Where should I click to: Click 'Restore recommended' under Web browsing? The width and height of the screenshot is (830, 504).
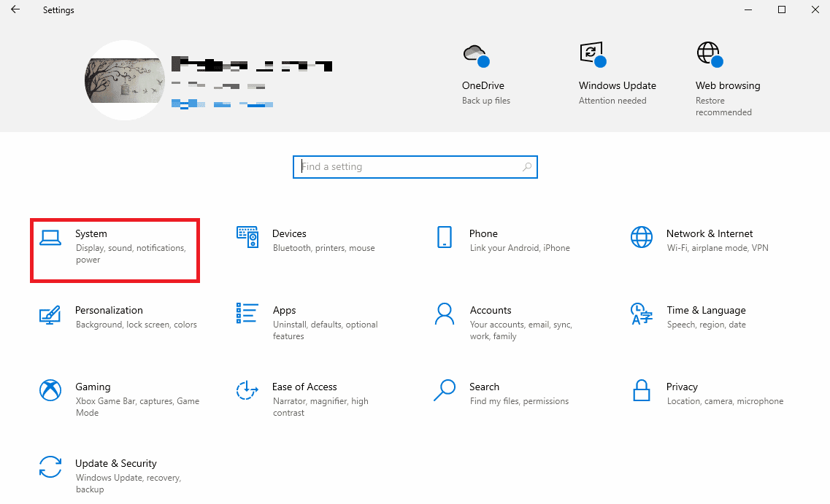[723, 106]
